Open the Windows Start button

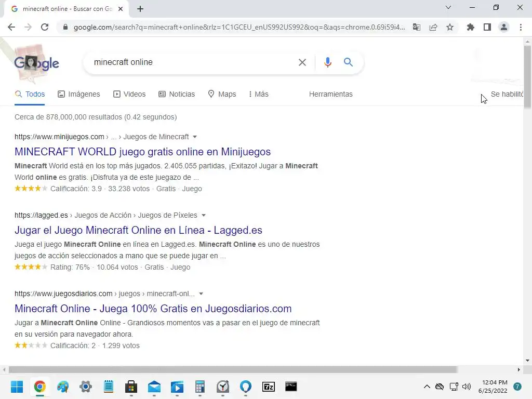tap(17, 387)
